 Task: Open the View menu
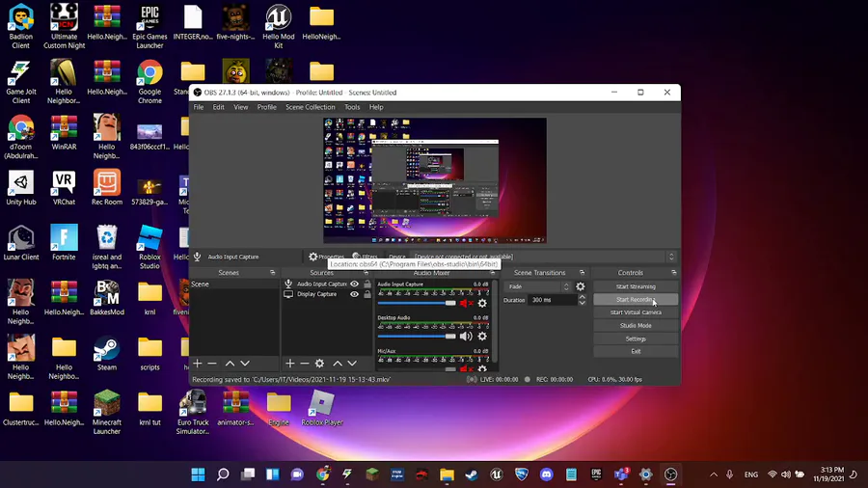(x=241, y=107)
